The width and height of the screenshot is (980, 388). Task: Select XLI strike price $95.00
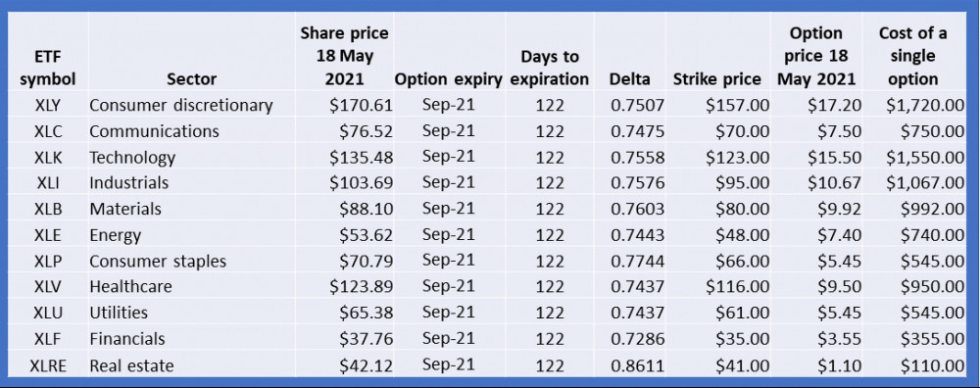tap(742, 183)
